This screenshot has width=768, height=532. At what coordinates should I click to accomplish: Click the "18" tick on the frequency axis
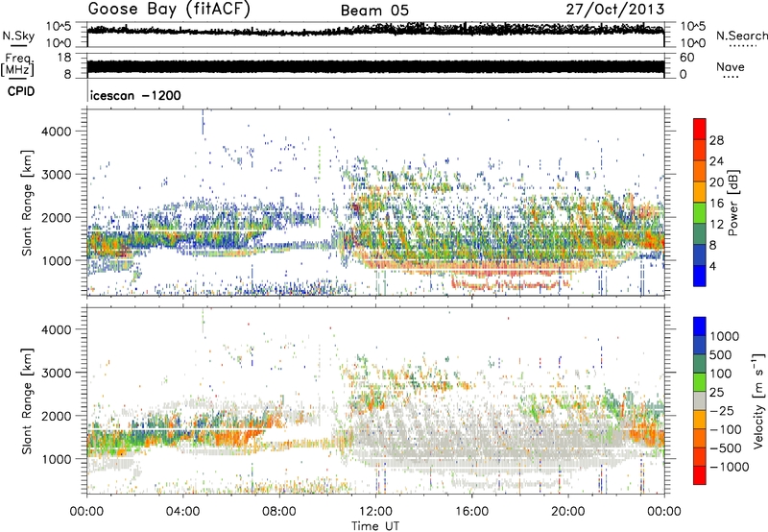coord(64,58)
